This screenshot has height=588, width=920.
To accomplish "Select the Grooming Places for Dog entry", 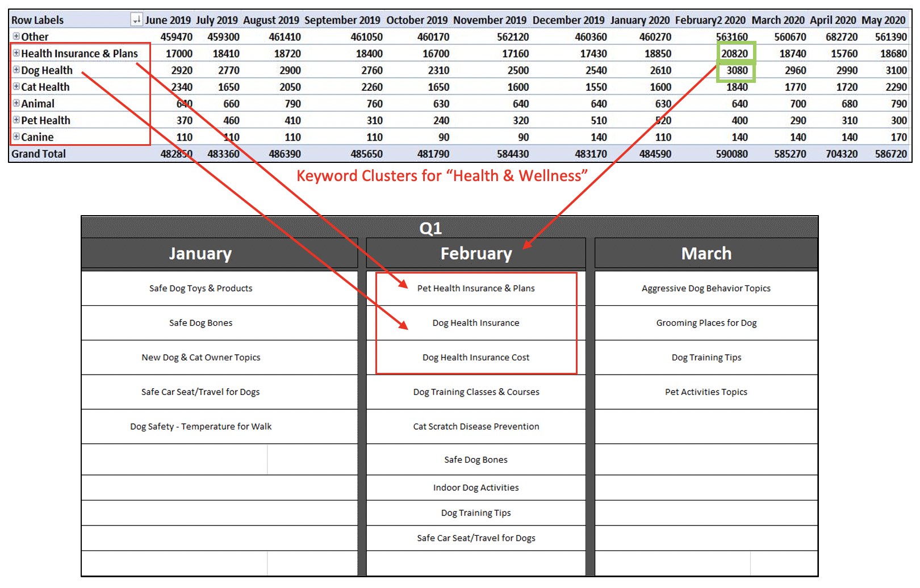I will (706, 322).
